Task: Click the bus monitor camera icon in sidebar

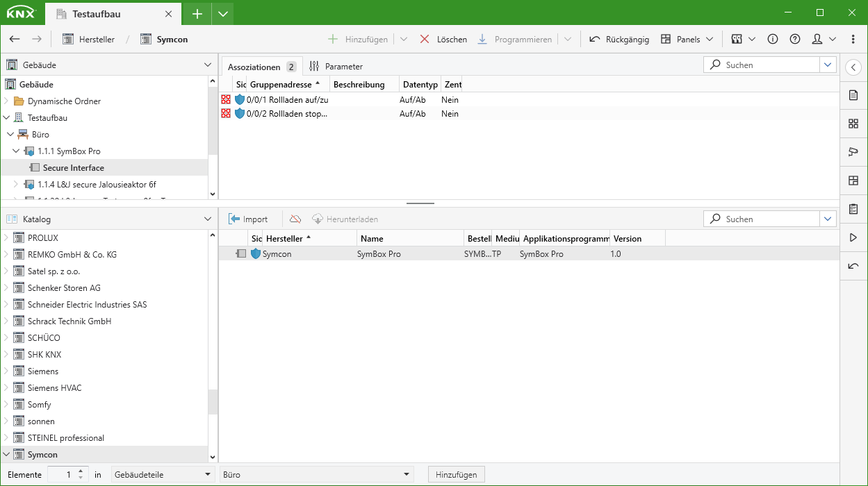Action: click(853, 151)
